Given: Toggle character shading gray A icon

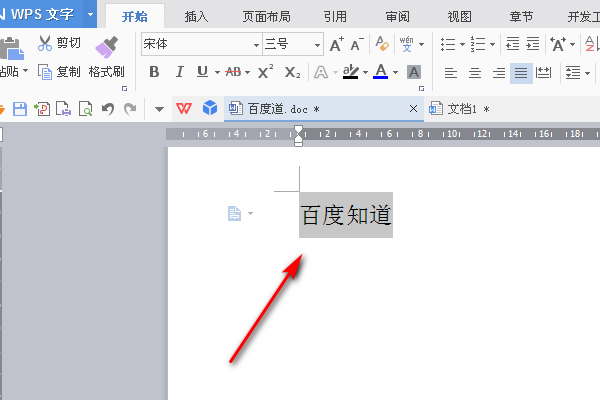Looking at the screenshot, I should [414, 72].
